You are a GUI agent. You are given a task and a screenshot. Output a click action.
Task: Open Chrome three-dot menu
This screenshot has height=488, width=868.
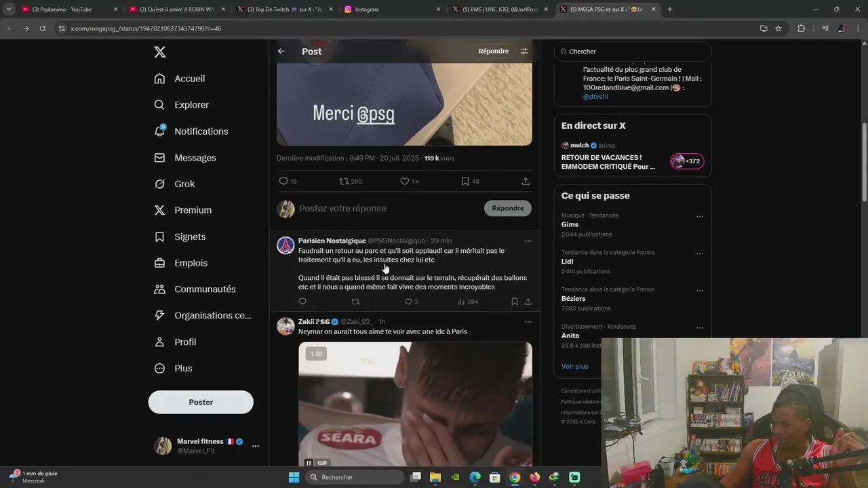858,28
